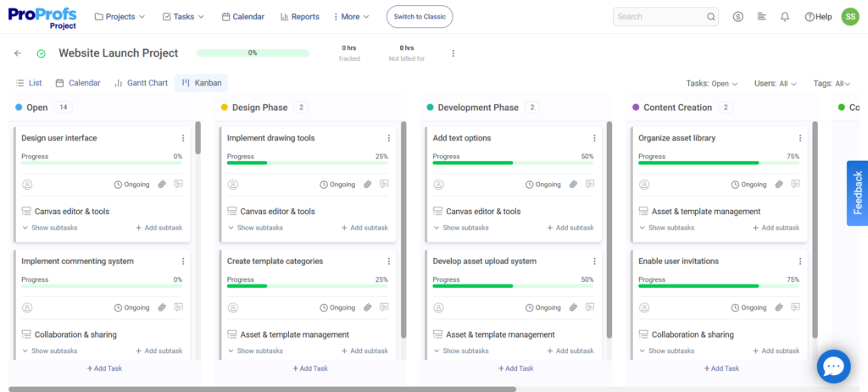Viewport: 868px width, 392px height.
Task: Click Add Task under Development Phase column
Action: [516, 368]
